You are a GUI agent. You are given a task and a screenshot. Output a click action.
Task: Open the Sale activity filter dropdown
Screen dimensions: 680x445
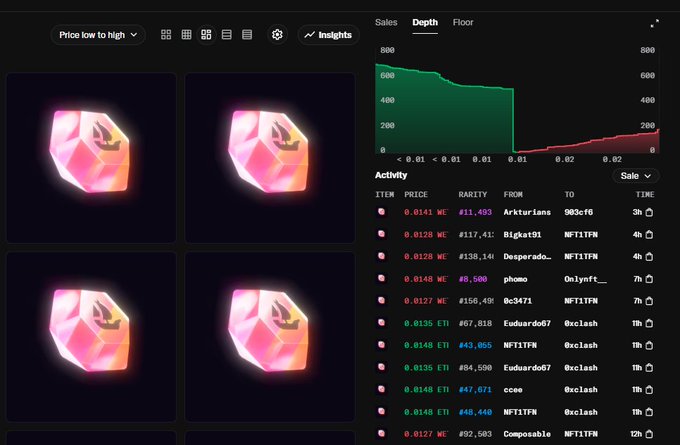[635, 176]
